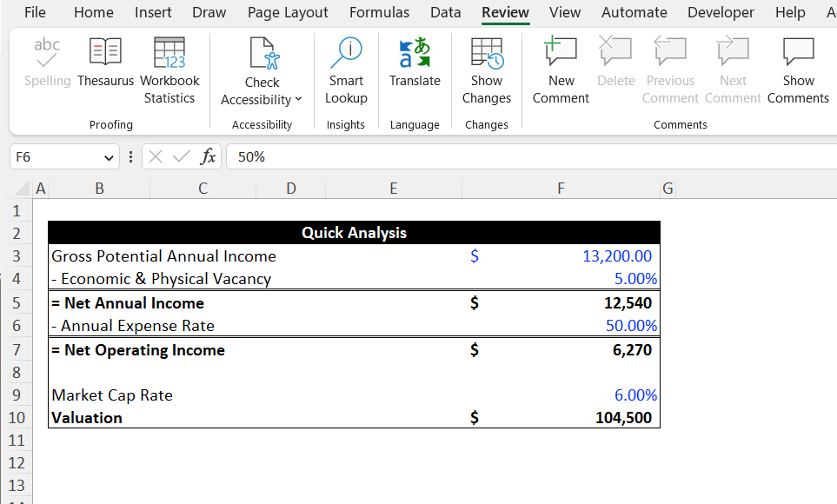Viewport: 837px width, 504px height.
Task: Click the Quick Analysis title cell
Action: [x=354, y=233]
